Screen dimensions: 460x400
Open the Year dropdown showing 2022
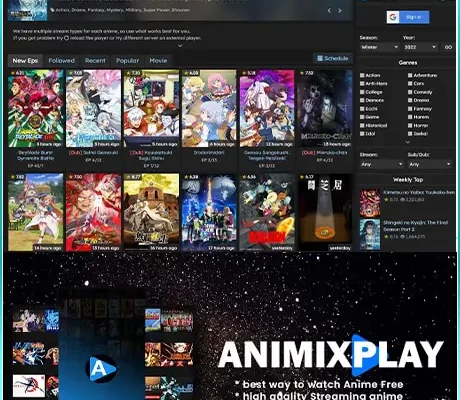tap(420, 47)
